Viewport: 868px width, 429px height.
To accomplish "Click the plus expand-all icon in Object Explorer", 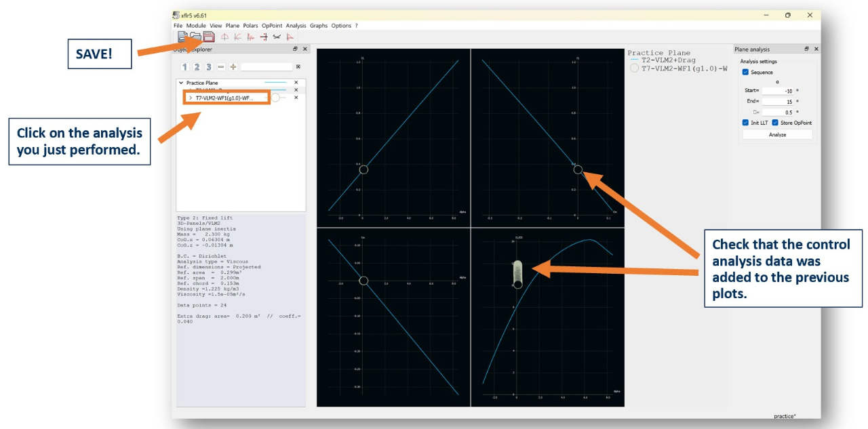I will tap(233, 66).
